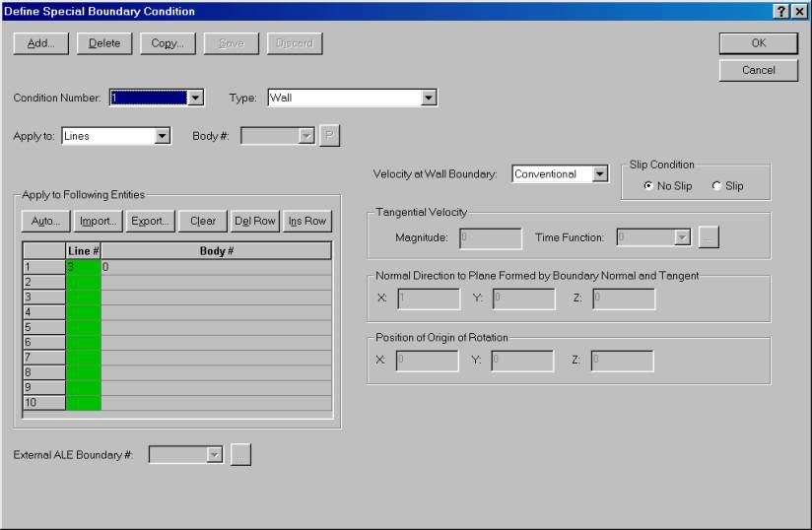Click the Export... button

151,221
